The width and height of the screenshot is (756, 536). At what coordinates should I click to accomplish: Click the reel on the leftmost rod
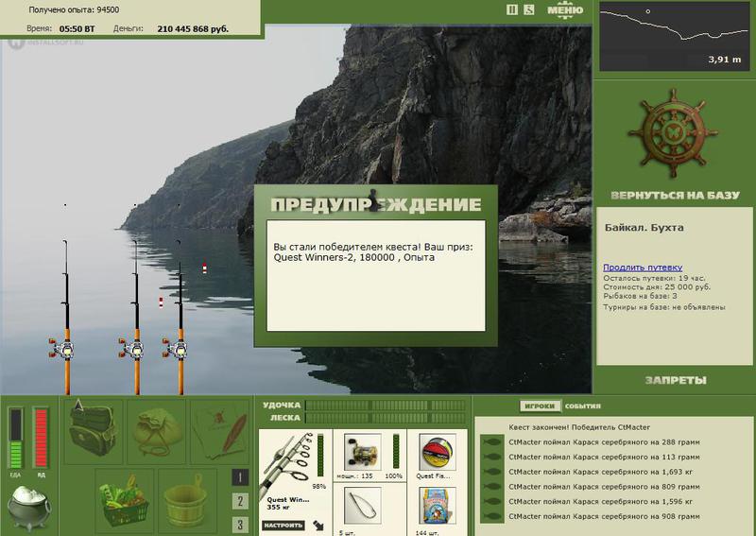pos(61,348)
